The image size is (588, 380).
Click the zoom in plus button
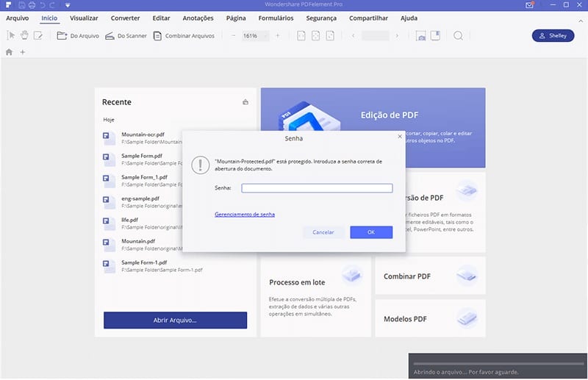pyautogui.click(x=278, y=35)
